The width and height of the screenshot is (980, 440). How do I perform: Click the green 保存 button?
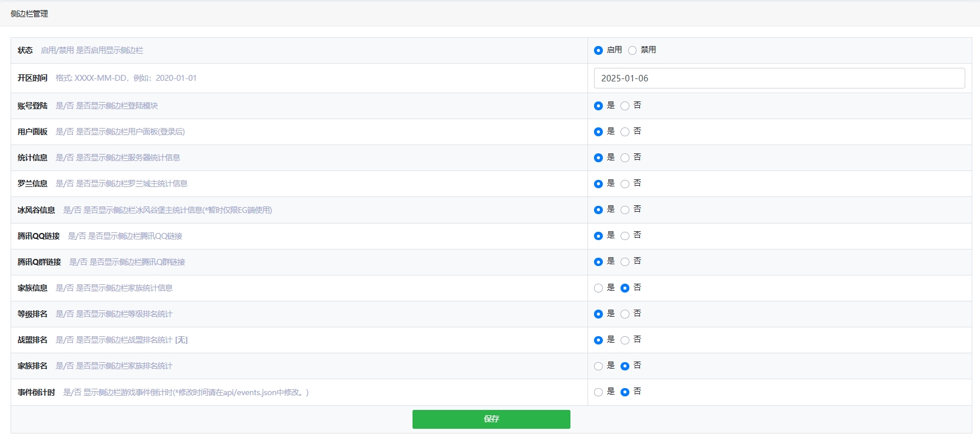coord(491,419)
